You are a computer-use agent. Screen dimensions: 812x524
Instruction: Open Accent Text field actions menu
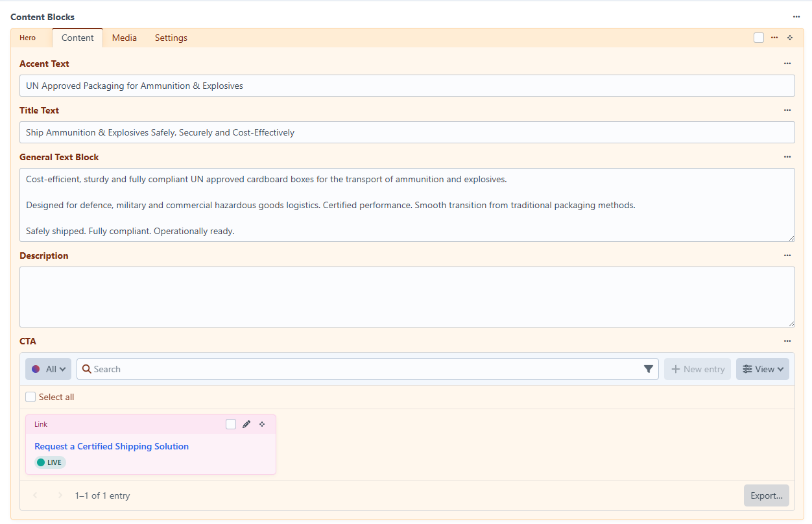pyautogui.click(x=787, y=64)
